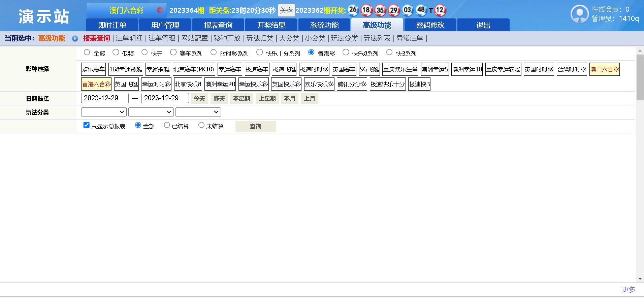Open the third 玩法分类 dropdown

coord(198,112)
